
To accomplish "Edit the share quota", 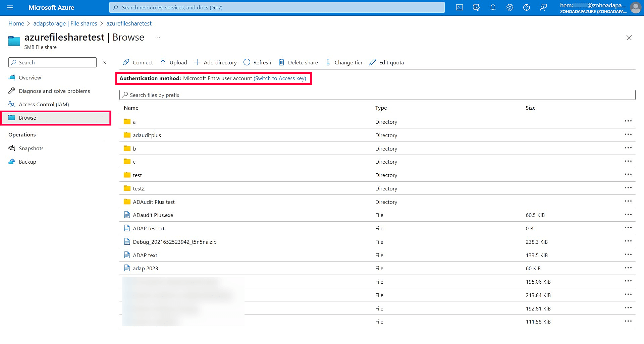I will pyautogui.click(x=386, y=62).
